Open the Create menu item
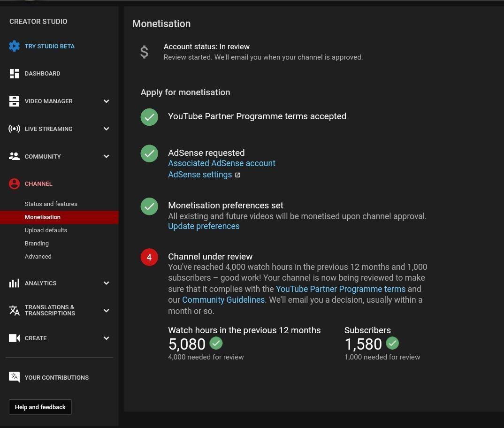The height and width of the screenshot is (428, 504). point(36,338)
